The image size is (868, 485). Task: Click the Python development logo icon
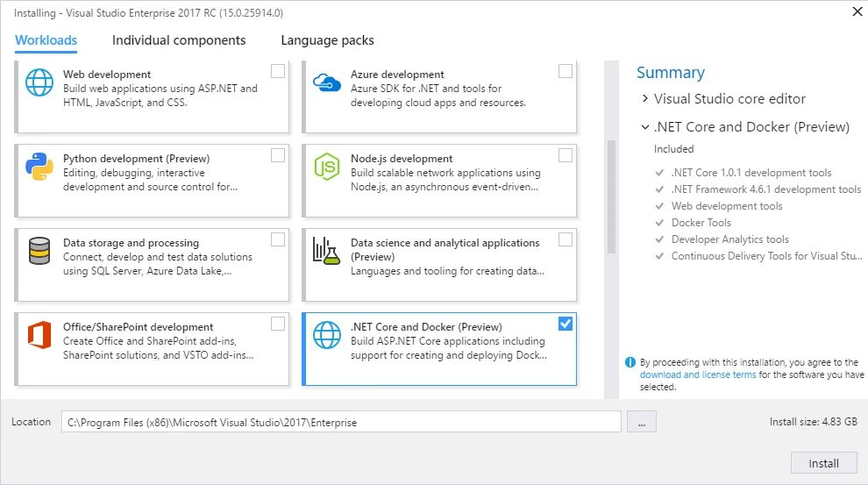pos(39,166)
